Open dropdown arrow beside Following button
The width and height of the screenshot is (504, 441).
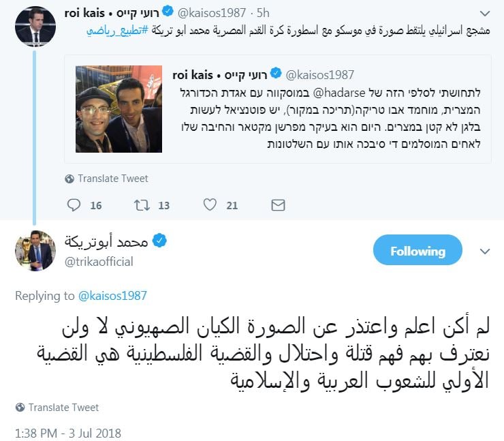coord(485,252)
